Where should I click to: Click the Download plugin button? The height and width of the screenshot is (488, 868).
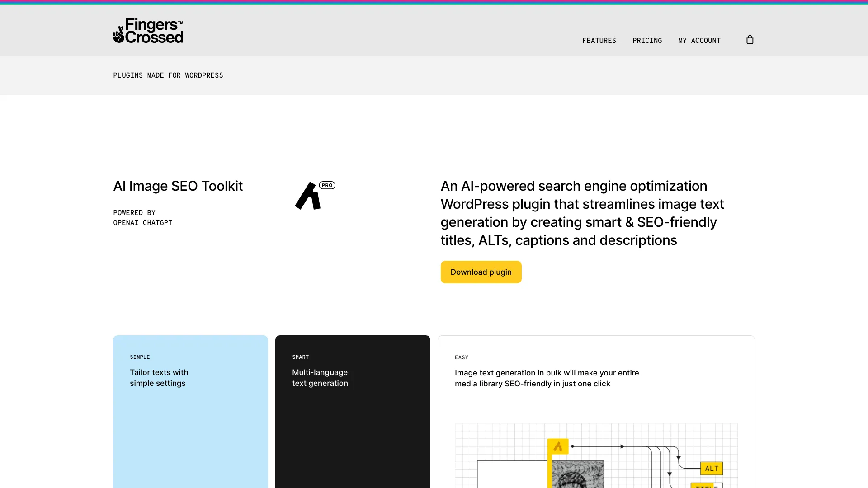(481, 272)
